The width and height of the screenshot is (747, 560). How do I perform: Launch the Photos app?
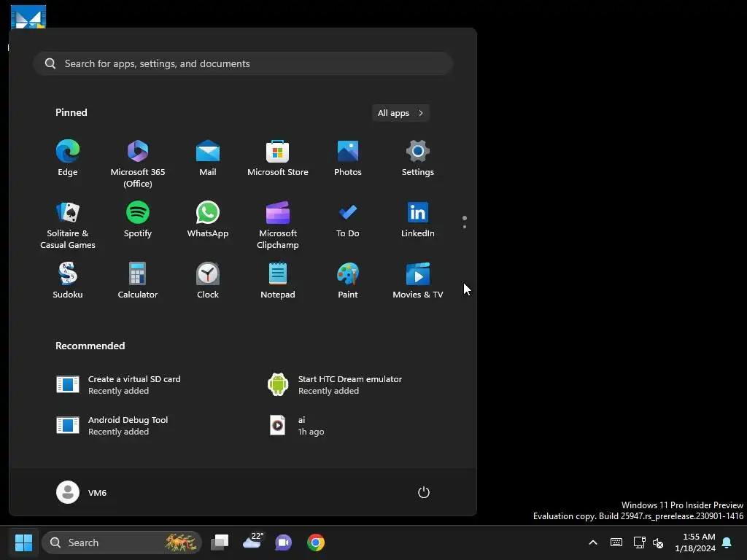tap(348, 158)
